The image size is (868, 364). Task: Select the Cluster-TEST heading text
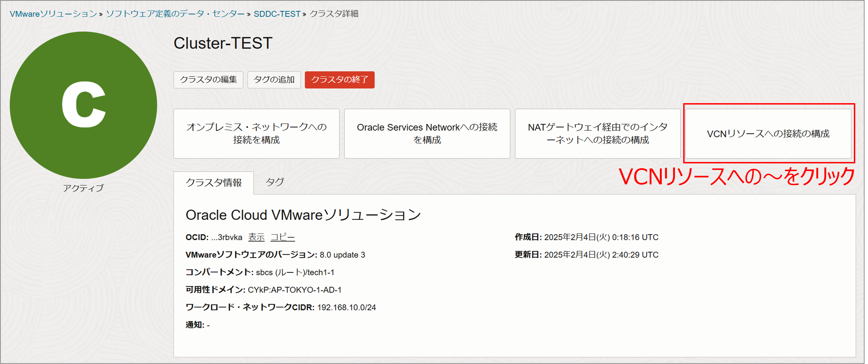click(223, 43)
